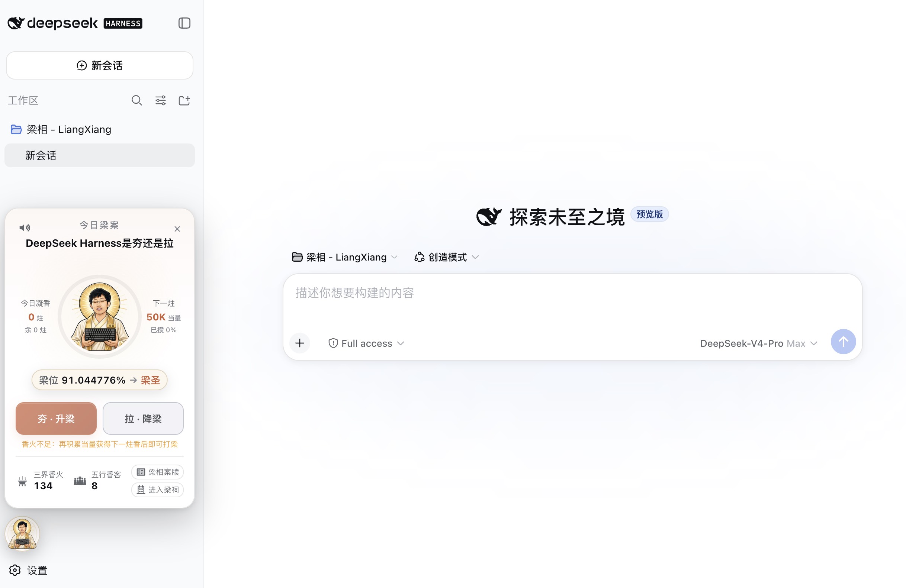
Task: Click the whale logo beside the headline
Action: click(489, 217)
